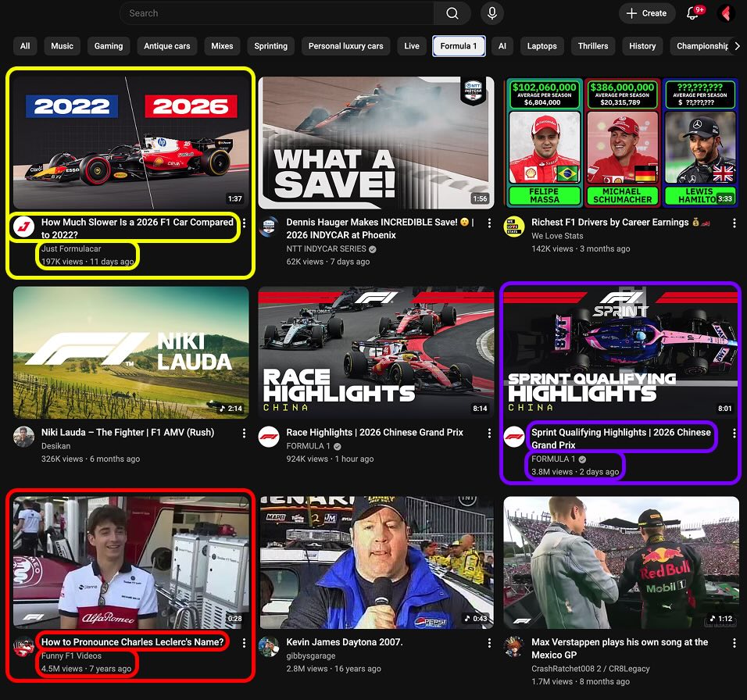Click into the Search text field
747x700 pixels.
(x=277, y=13)
